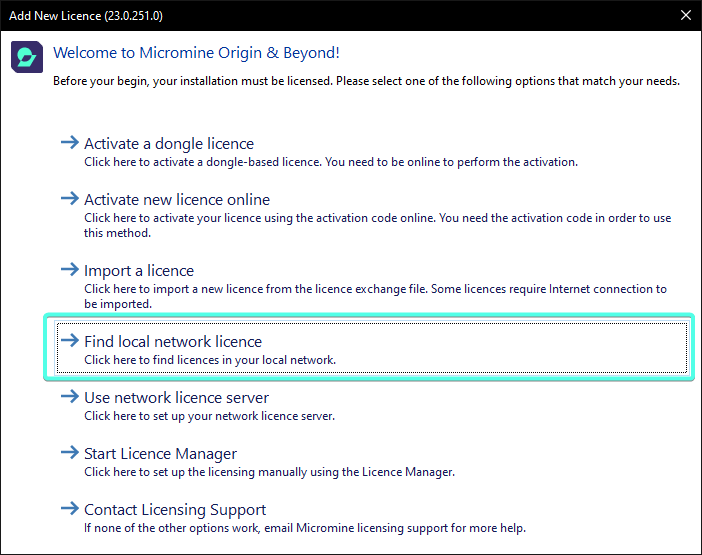Click the email Micromine licensing support description
This screenshot has height=555, width=702.
tap(304, 528)
